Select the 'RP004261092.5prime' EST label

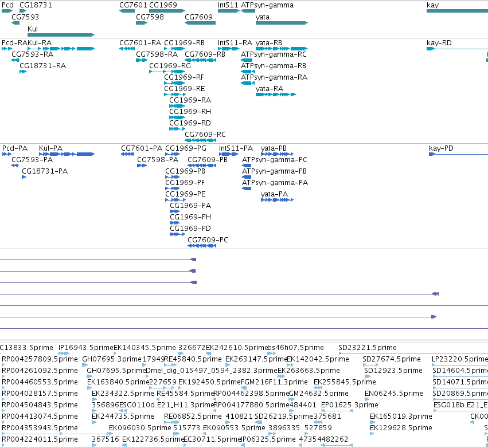40,371
